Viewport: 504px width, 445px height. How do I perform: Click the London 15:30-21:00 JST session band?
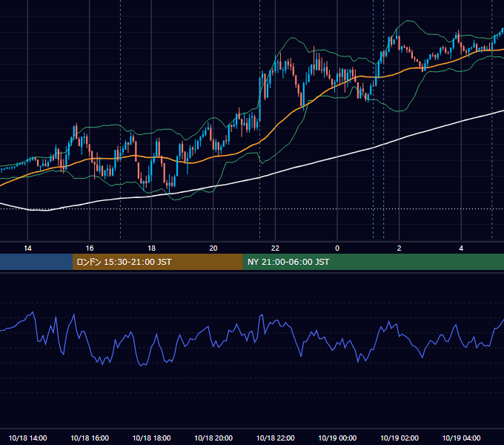pyautogui.click(x=157, y=262)
